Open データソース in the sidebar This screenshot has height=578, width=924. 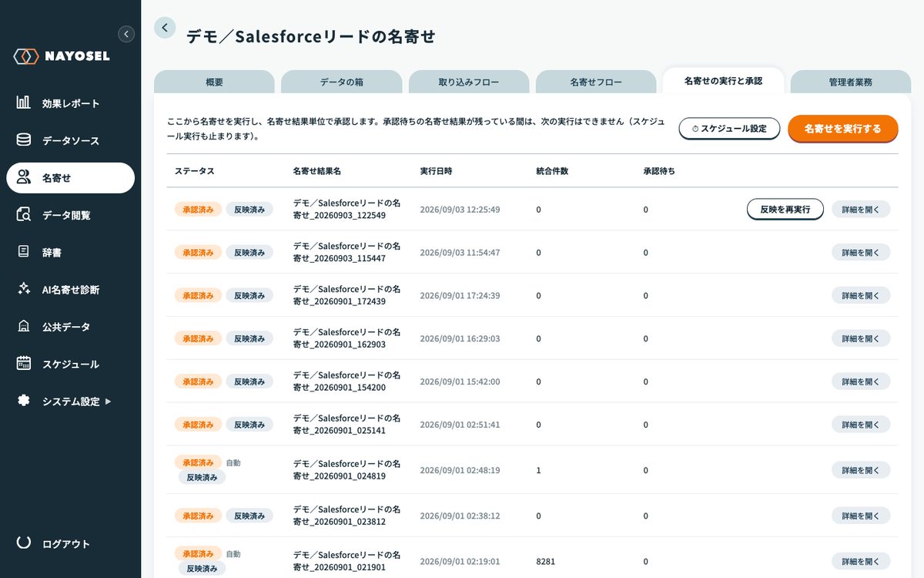(70, 140)
